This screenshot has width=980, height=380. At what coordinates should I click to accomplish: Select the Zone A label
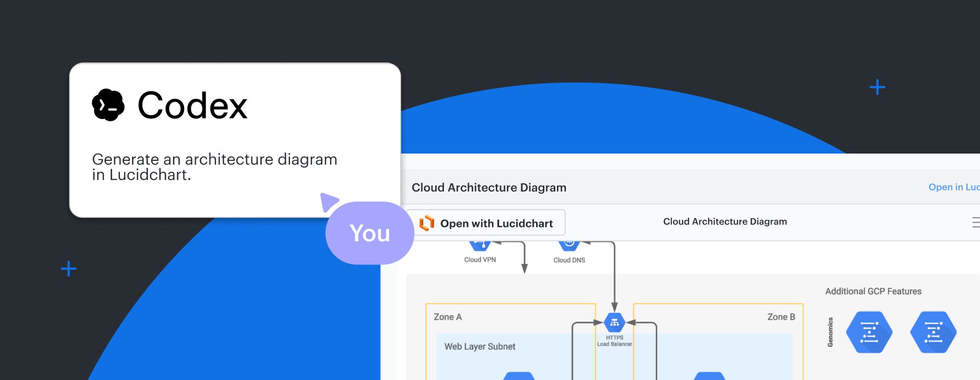point(448,317)
